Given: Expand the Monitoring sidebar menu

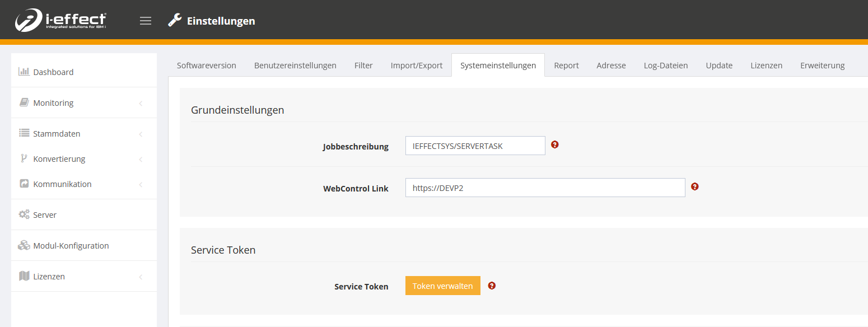Looking at the screenshot, I should click(53, 103).
